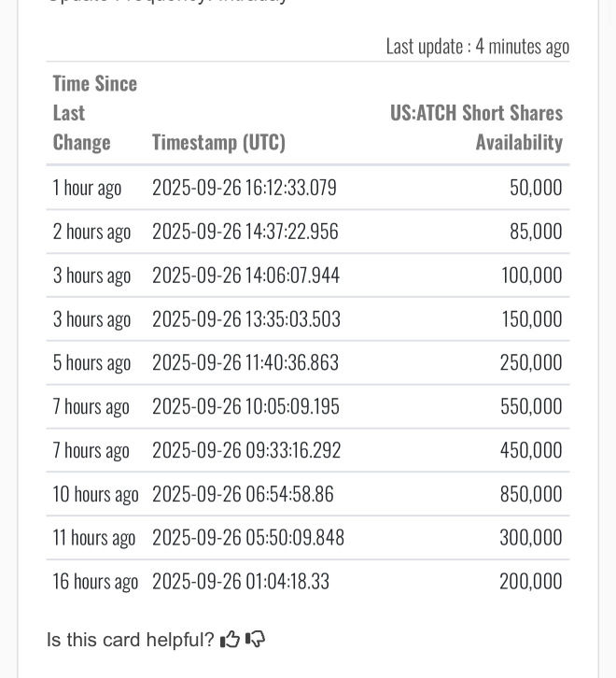This screenshot has height=678, width=616.
Task: Click timestamp 2025-09-26 14:06:07.944
Action: click(x=245, y=275)
